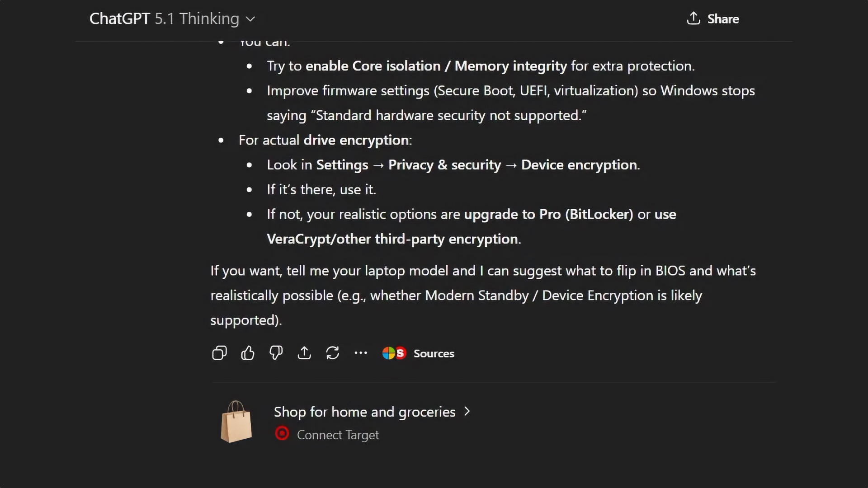Give the response a thumbs up
868x488 pixels.
click(248, 353)
